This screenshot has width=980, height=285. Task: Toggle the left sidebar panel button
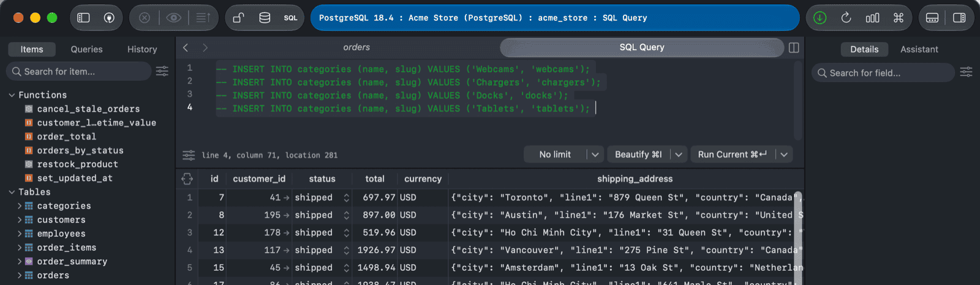[83, 18]
